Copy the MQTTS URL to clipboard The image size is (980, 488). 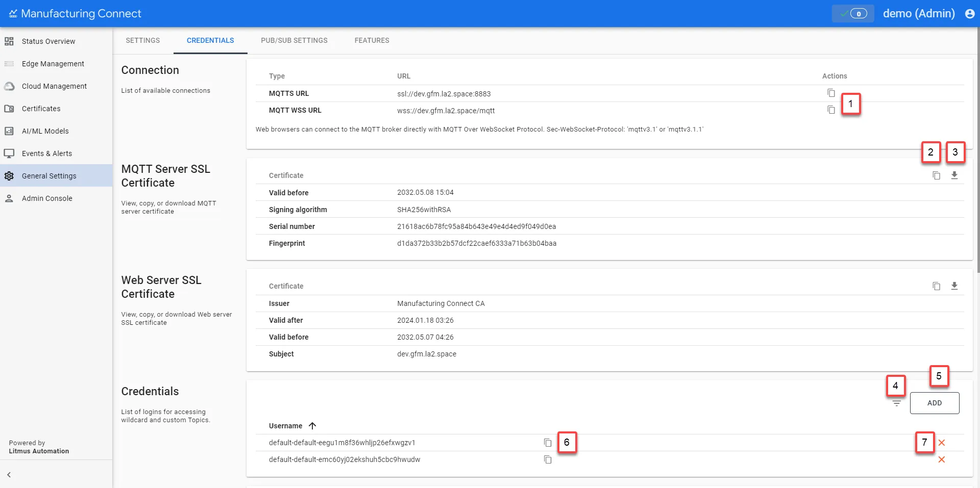pyautogui.click(x=831, y=93)
